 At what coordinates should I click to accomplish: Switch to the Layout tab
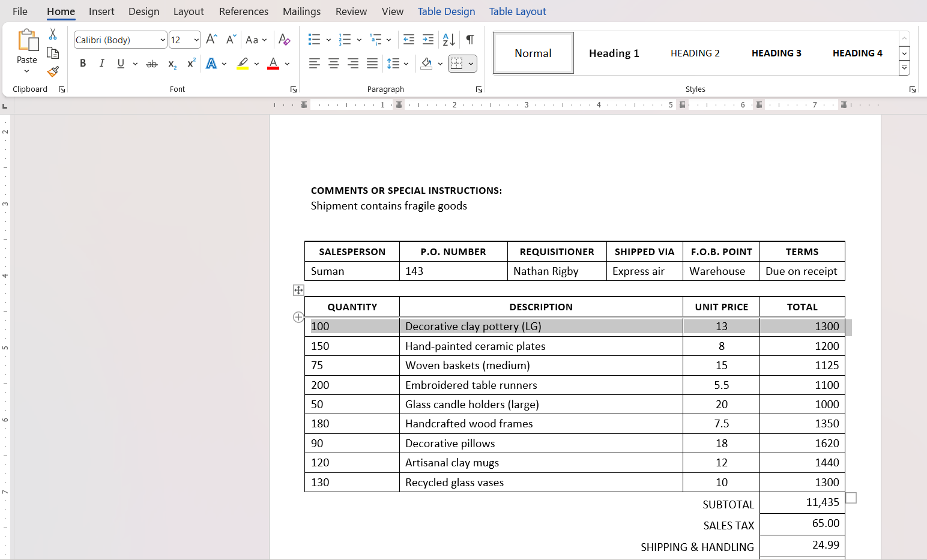(189, 11)
